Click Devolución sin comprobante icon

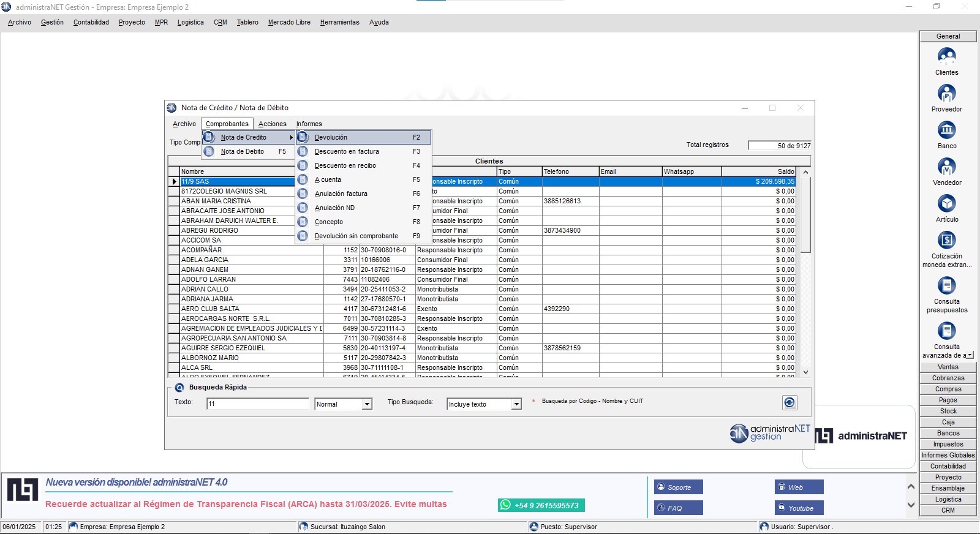point(303,236)
